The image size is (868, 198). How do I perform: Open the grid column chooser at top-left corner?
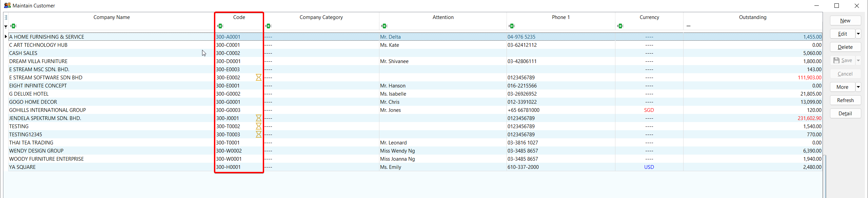coord(6,17)
